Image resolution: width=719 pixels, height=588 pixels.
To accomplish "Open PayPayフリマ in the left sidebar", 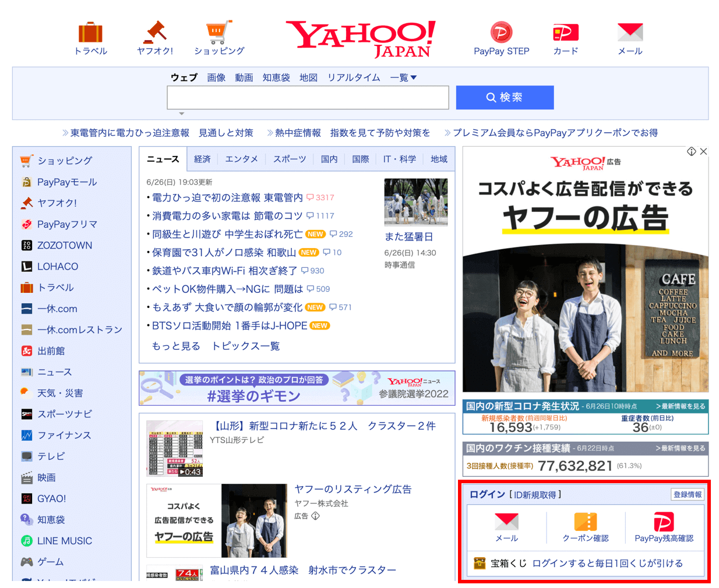I will [67, 224].
